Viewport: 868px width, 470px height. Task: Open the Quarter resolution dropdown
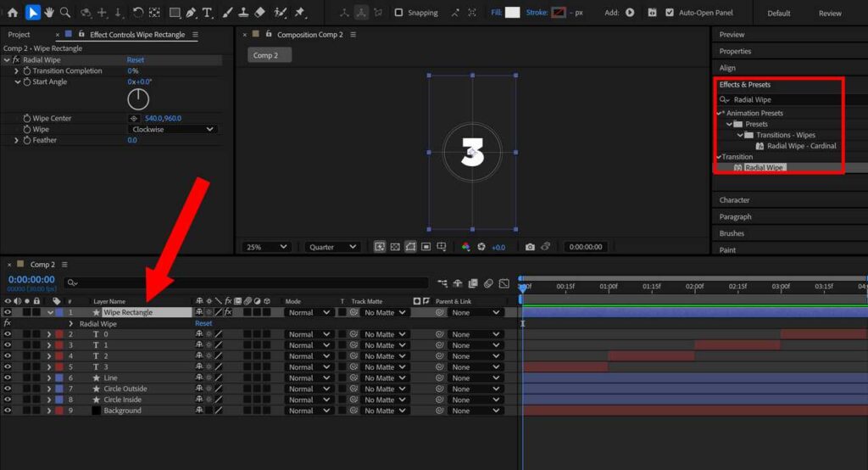(x=332, y=247)
